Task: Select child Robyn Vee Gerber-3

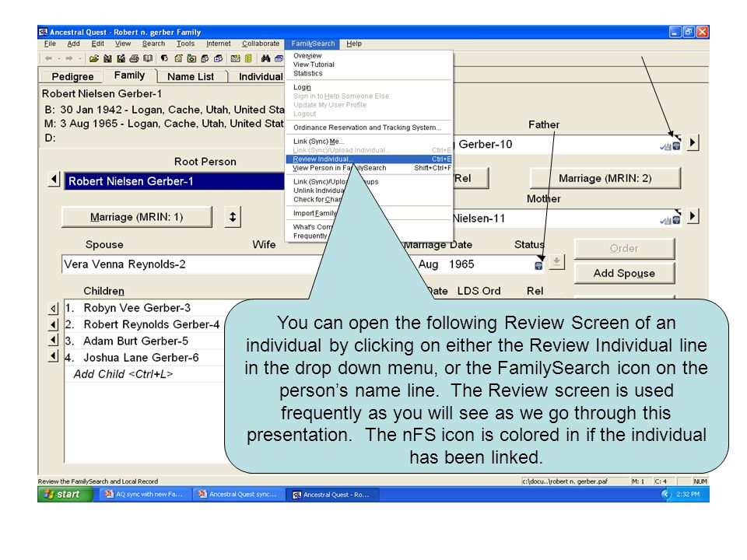Action: click(x=145, y=308)
